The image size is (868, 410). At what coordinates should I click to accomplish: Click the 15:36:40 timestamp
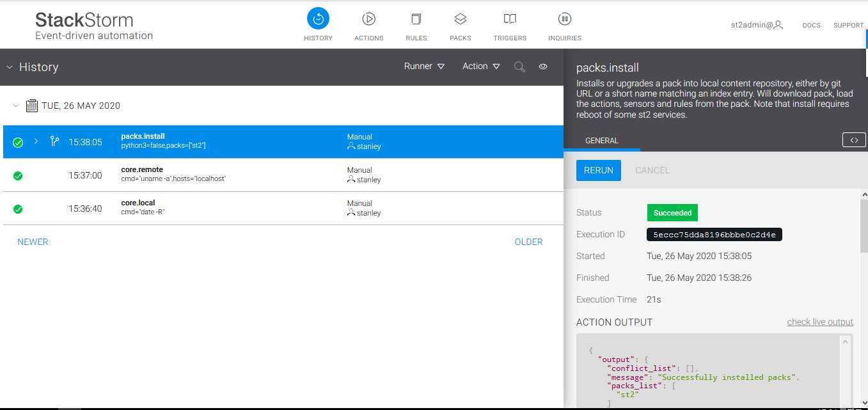(85, 209)
